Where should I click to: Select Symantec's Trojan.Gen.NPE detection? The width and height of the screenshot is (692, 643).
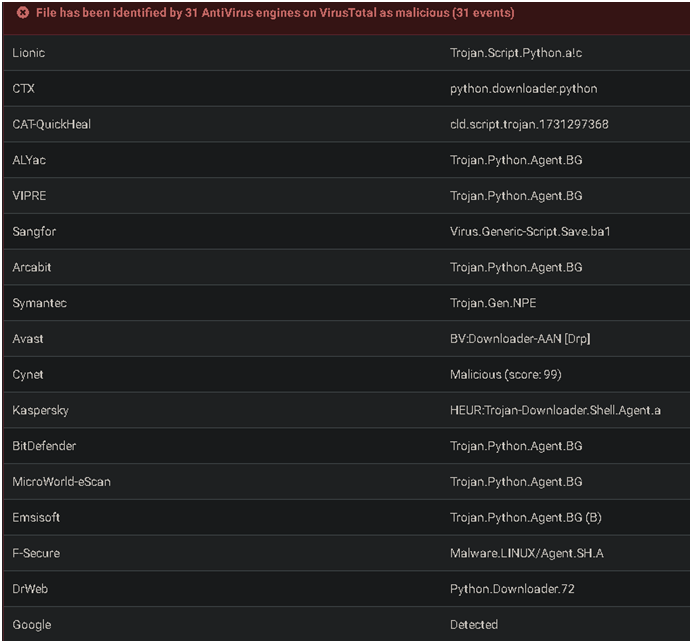point(493,303)
